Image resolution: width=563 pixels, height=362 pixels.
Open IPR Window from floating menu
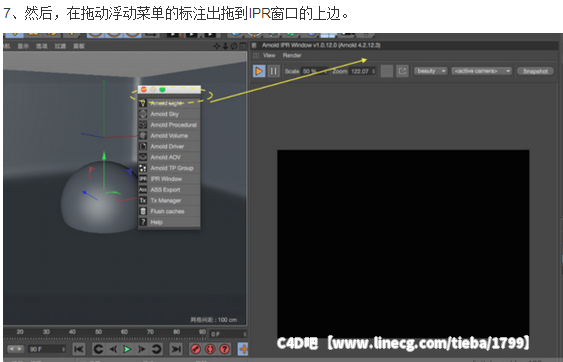click(169, 178)
